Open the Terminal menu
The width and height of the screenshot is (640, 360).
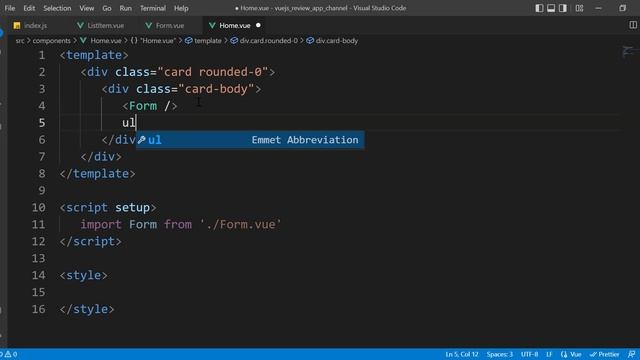(153, 8)
